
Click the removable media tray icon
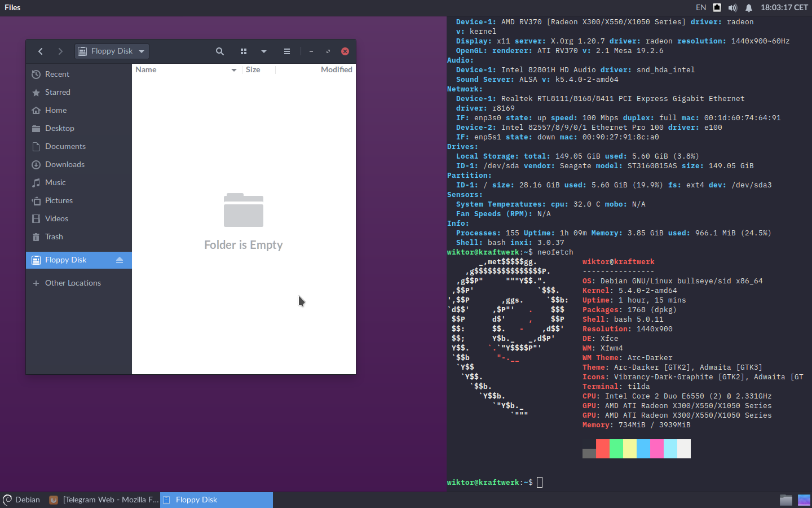coord(717,7)
